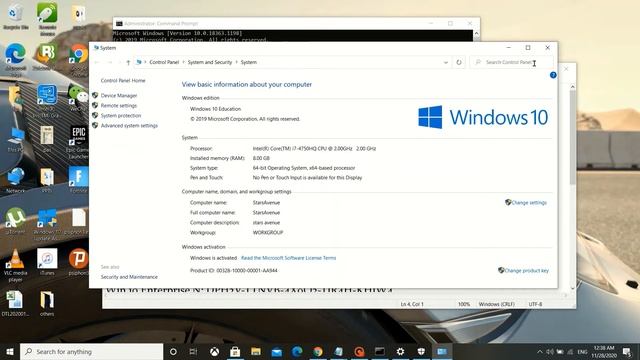Read the Microsoft Software License Terms
The image size is (640, 360).
click(x=289, y=258)
